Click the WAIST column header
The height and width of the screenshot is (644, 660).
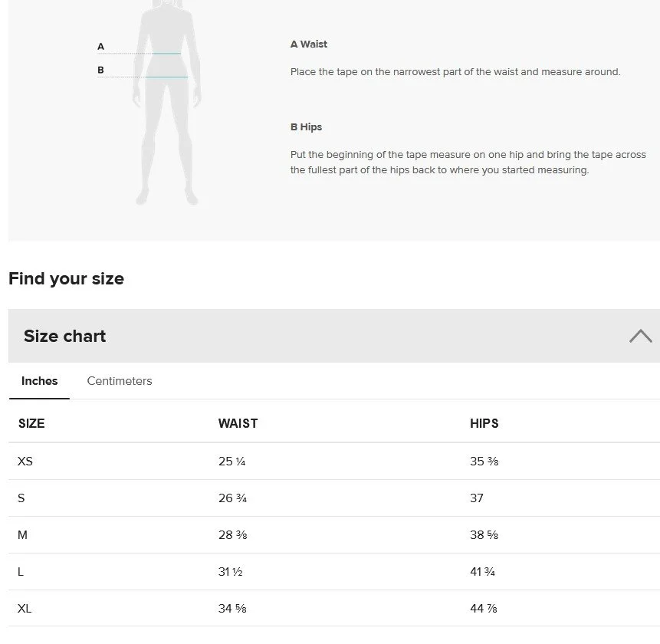coord(238,423)
